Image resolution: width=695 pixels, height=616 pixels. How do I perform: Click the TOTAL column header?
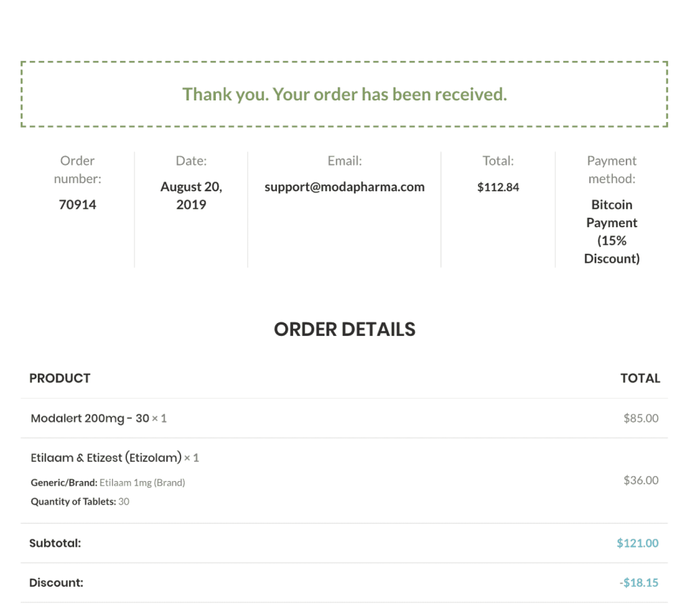point(639,379)
